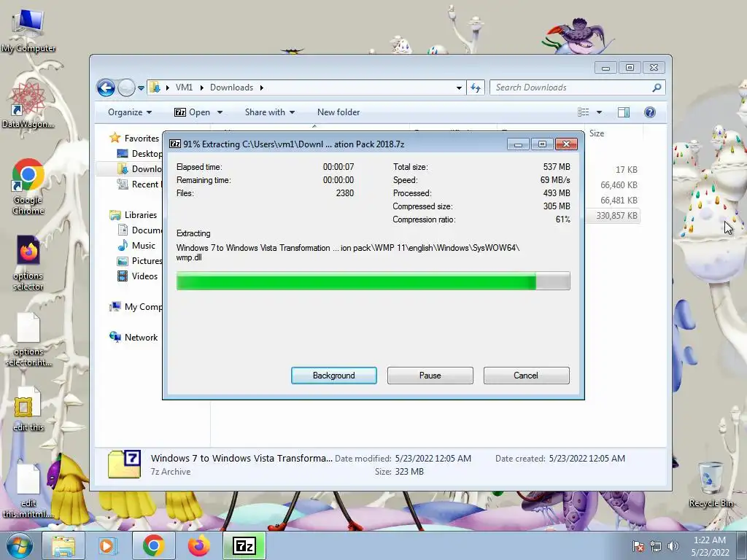Open Windows Explorer from taskbar

pos(63,545)
